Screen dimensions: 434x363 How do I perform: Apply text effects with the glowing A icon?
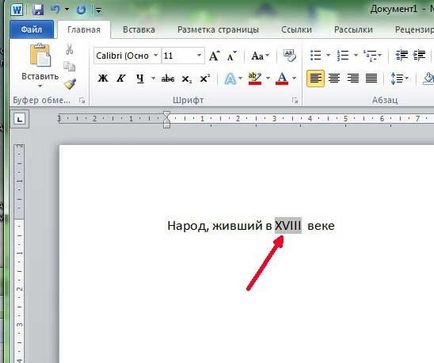click(x=230, y=79)
